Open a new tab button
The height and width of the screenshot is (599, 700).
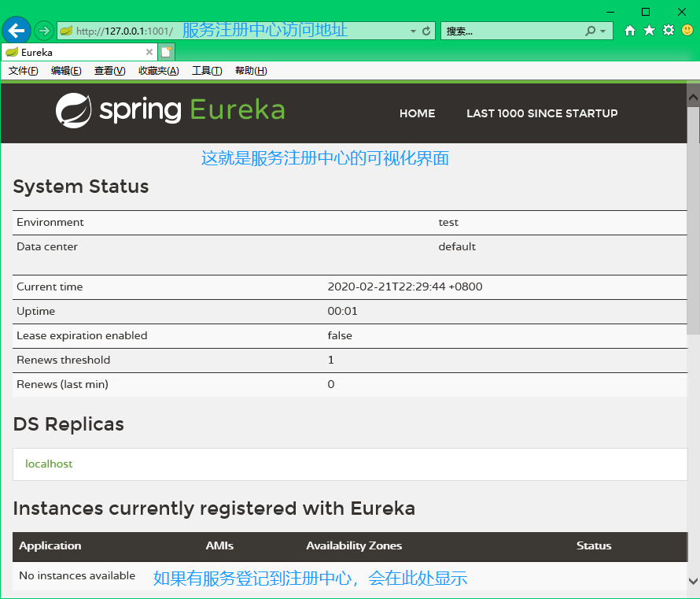tap(167, 52)
